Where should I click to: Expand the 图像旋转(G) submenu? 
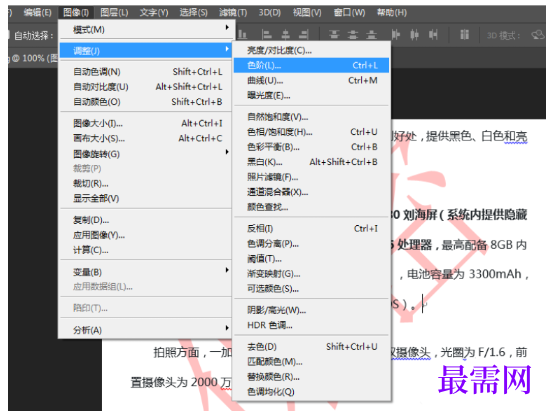(x=145, y=154)
